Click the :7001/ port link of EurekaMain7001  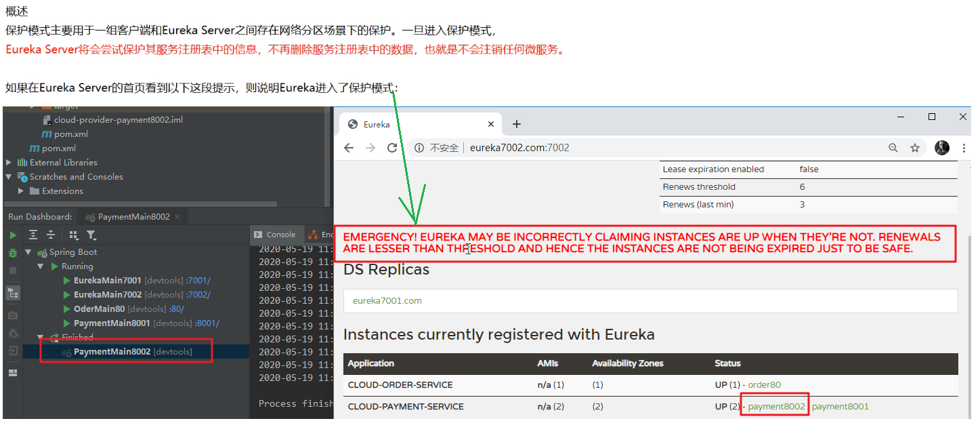pos(198,281)
